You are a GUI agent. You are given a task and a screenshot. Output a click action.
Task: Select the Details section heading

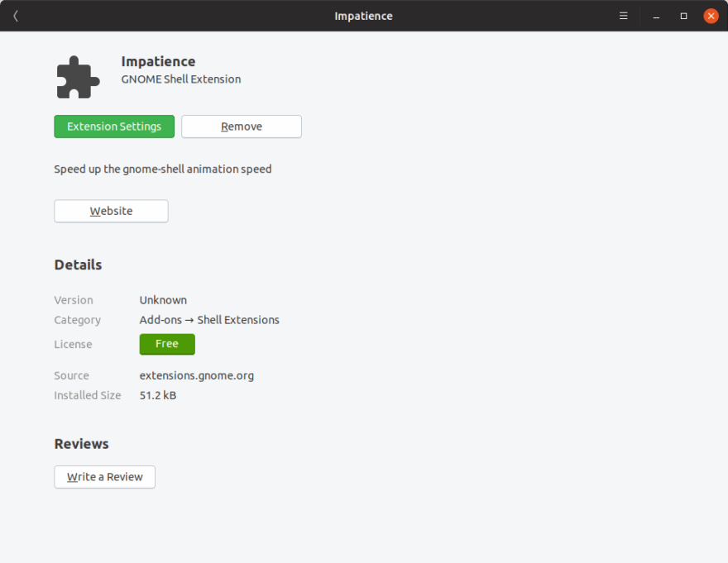click(78, 265)
